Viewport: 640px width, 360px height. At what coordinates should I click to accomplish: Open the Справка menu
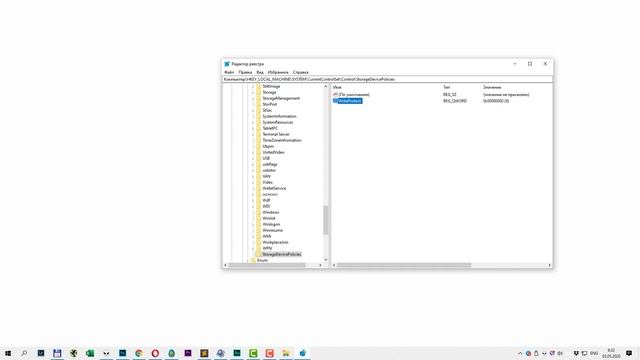click(300, 72)
